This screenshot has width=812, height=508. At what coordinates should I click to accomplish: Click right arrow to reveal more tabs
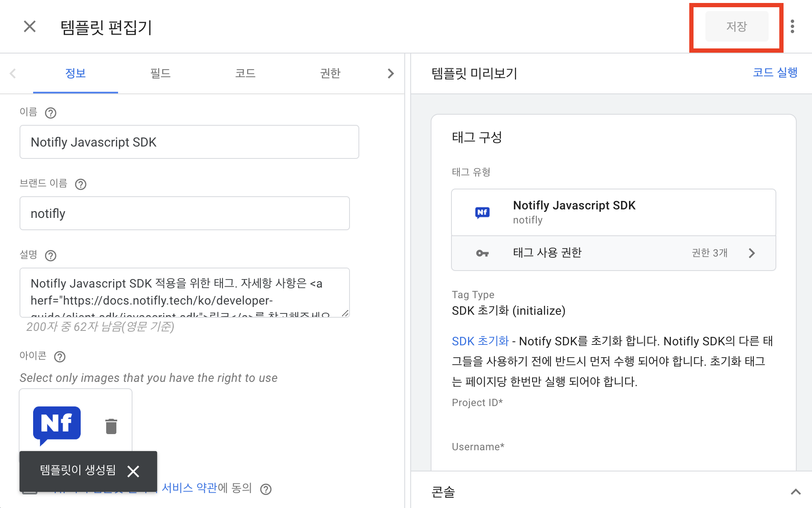click(391, 73)
